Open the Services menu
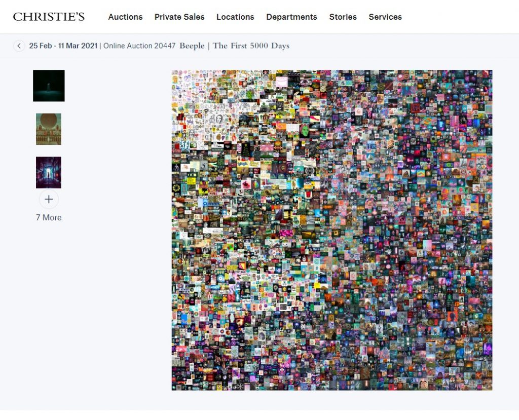Viewport: 519px width, 420px height. pyautogui.click(x=385, y=17)
